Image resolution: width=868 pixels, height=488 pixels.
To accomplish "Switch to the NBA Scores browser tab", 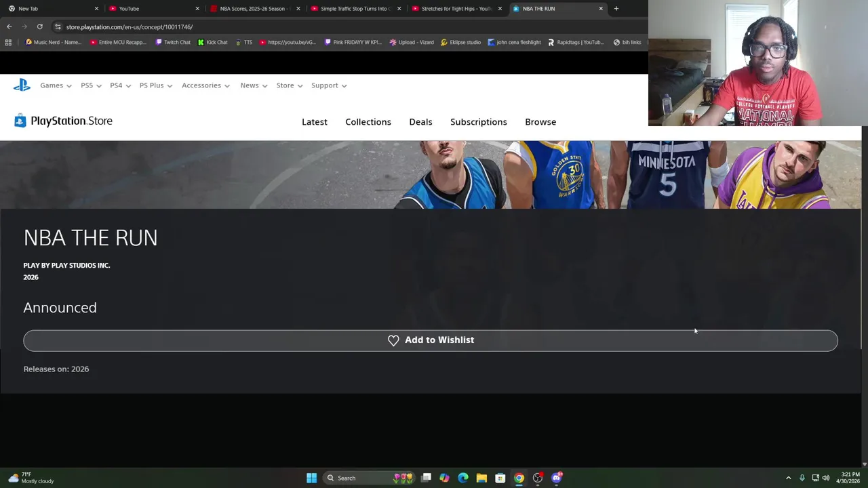I will [254, 9].
